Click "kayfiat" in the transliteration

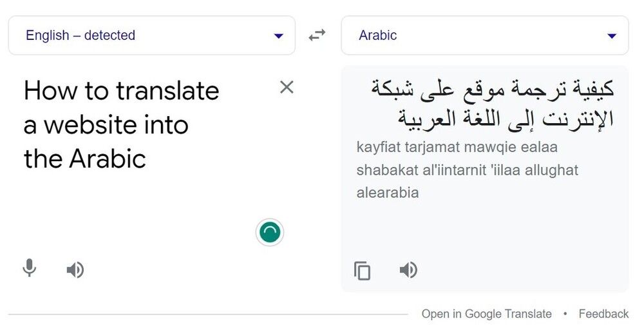tap(378, 147)
